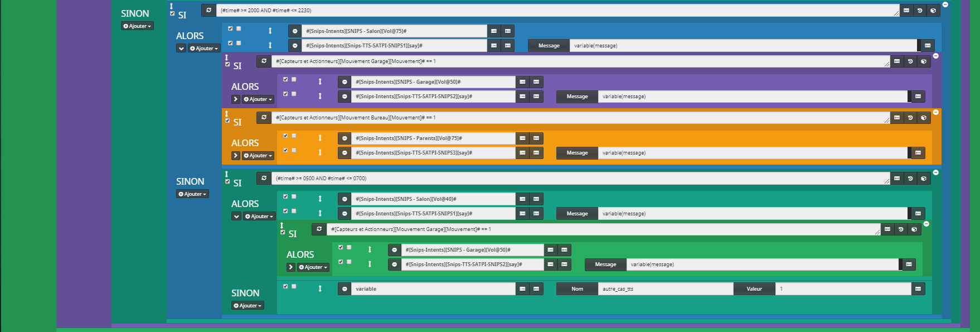Uncheck the enable checkbox for SNIPS - Garage Vol@50 in purple block

(285, 80)
